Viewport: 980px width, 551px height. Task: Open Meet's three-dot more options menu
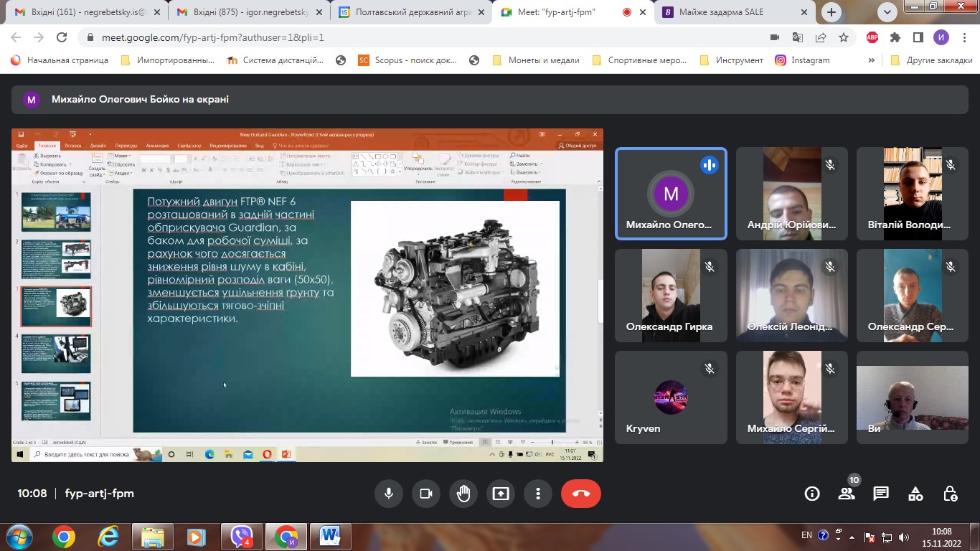[x=538, y=494]
